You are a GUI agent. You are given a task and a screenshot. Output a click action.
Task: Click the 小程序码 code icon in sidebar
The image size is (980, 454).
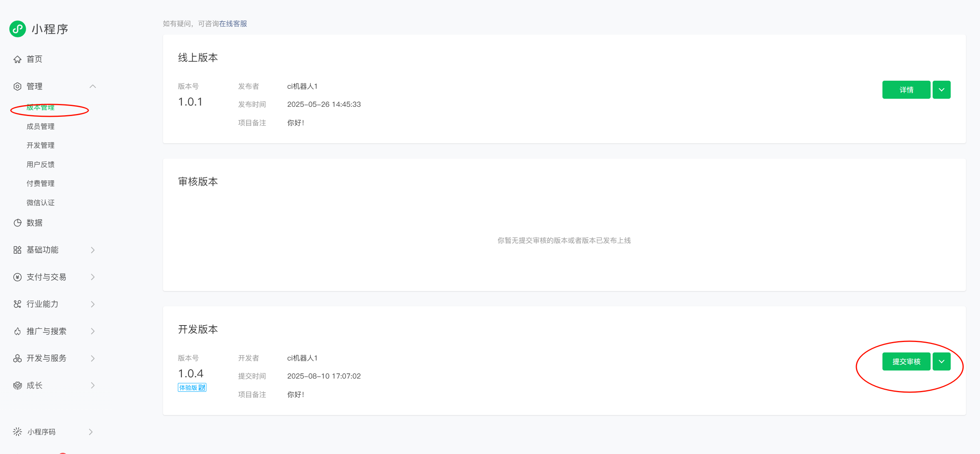point(17,432)
